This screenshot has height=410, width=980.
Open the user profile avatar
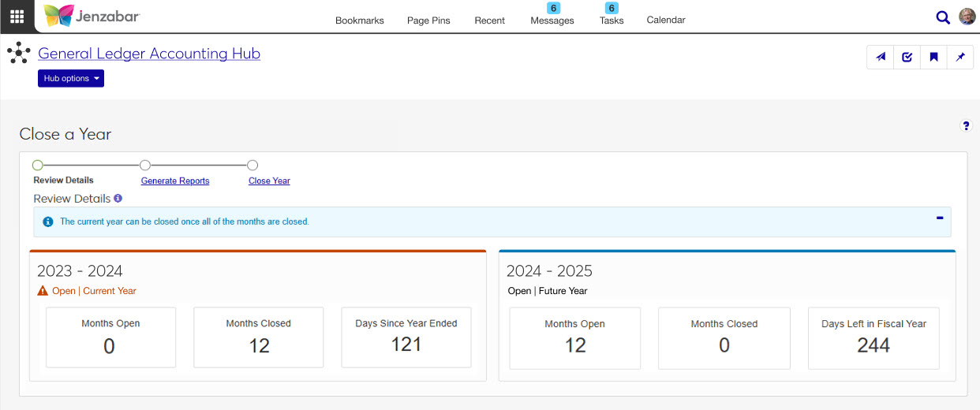click(967, 17)
